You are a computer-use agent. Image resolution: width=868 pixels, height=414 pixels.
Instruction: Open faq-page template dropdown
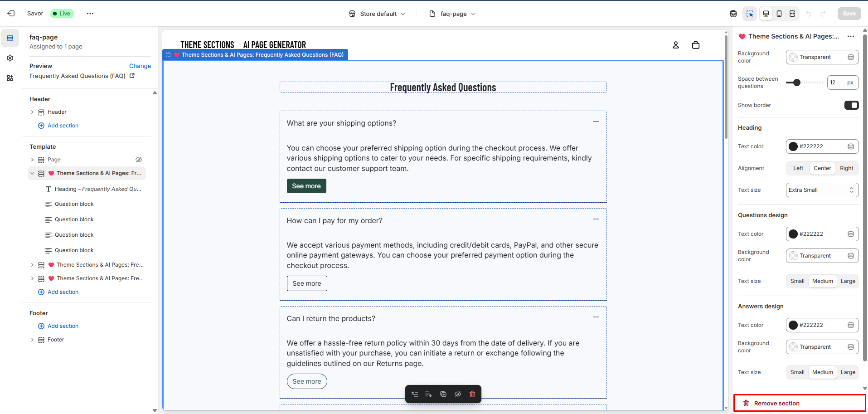pos(452,14)
